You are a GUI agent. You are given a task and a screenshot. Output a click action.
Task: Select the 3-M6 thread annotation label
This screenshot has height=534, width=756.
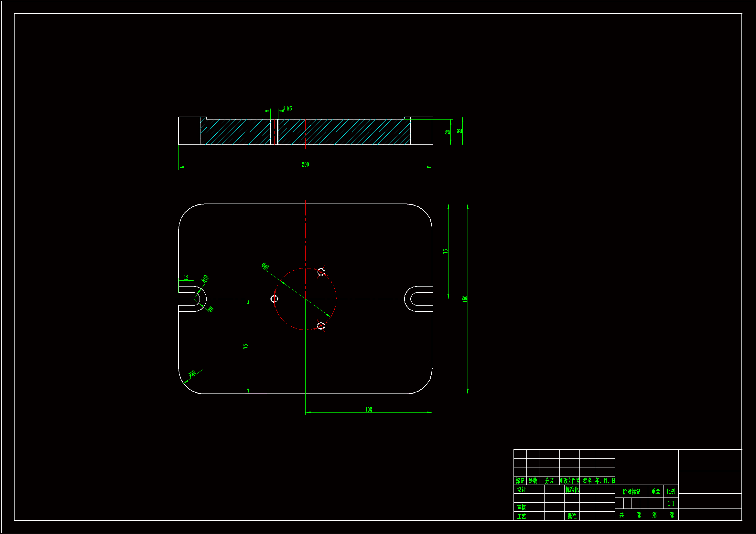pyautogui.click(x=287, y=108)
